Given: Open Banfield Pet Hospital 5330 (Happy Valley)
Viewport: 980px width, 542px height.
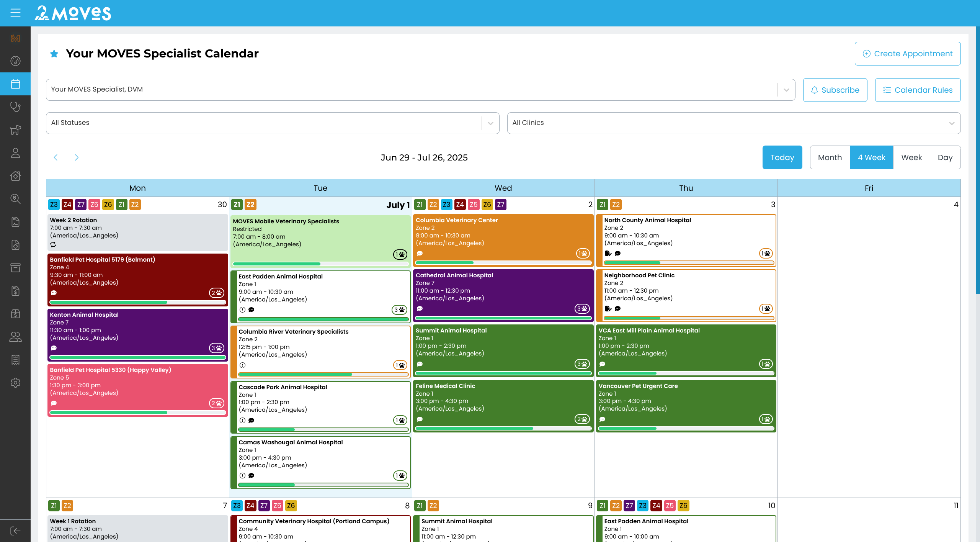Looking at the screenshot, I should coord(138,390).
